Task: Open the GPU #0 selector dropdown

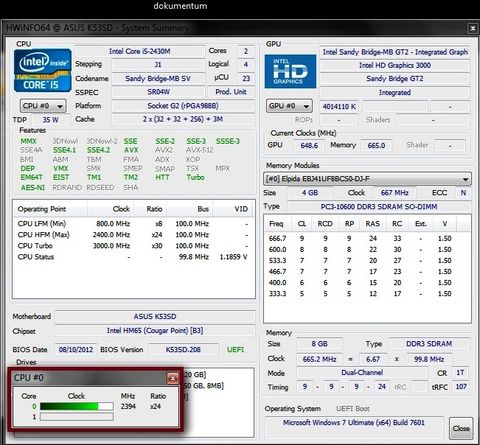Action: (x=289, y=106)
